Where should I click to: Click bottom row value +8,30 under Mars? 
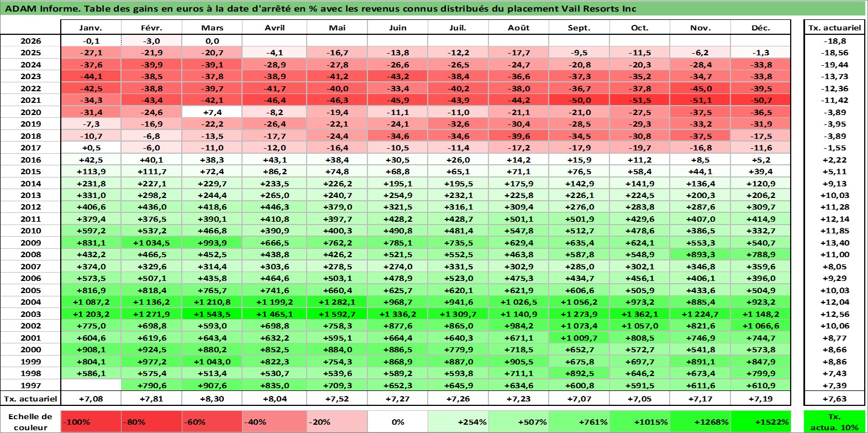point(212,399)
